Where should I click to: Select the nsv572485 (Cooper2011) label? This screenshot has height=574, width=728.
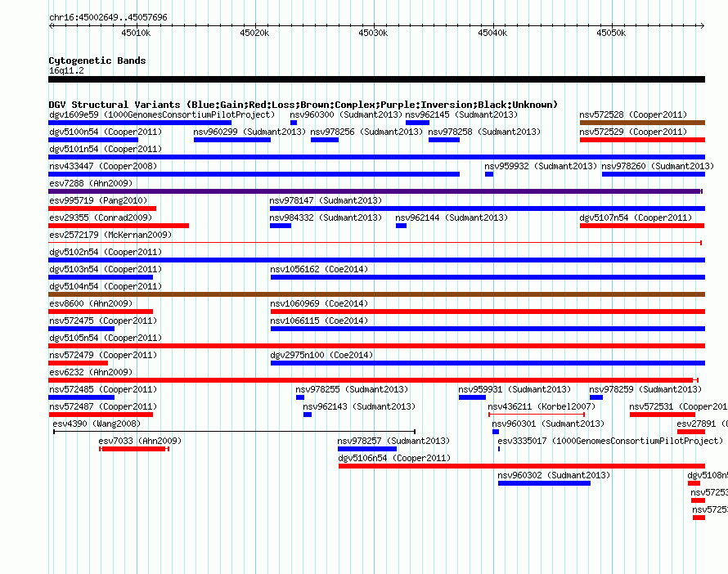103,389
